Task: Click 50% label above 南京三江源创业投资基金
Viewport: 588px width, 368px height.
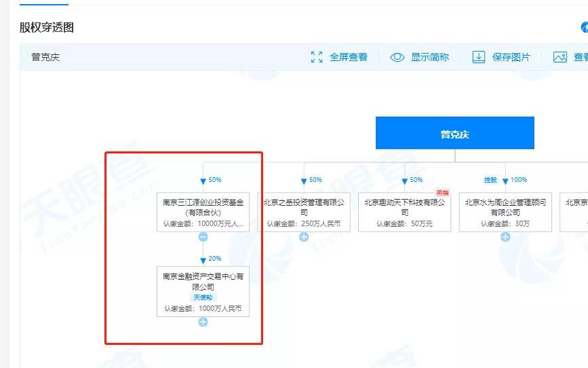Action: [215, 180]
